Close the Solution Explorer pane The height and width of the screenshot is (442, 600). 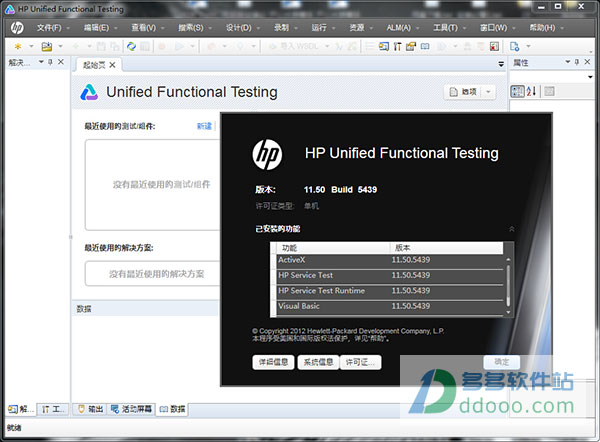pos(61,62)
